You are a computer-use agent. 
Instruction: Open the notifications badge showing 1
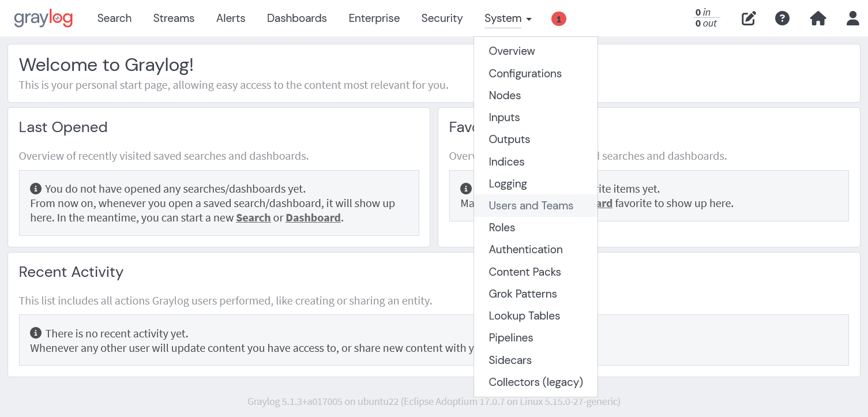558,19
